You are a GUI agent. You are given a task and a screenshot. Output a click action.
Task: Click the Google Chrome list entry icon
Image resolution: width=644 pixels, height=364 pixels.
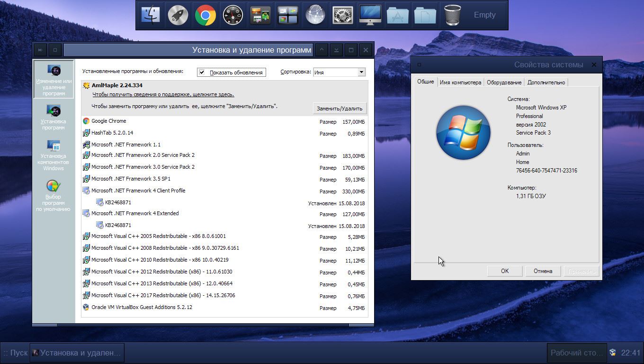(86, 121)
